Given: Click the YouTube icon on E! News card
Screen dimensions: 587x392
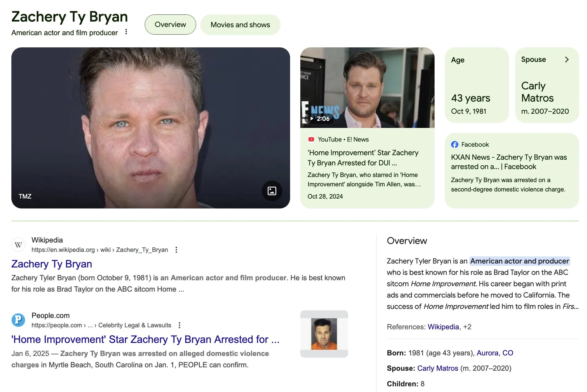Looking at the screenshot, I should 311,139.
